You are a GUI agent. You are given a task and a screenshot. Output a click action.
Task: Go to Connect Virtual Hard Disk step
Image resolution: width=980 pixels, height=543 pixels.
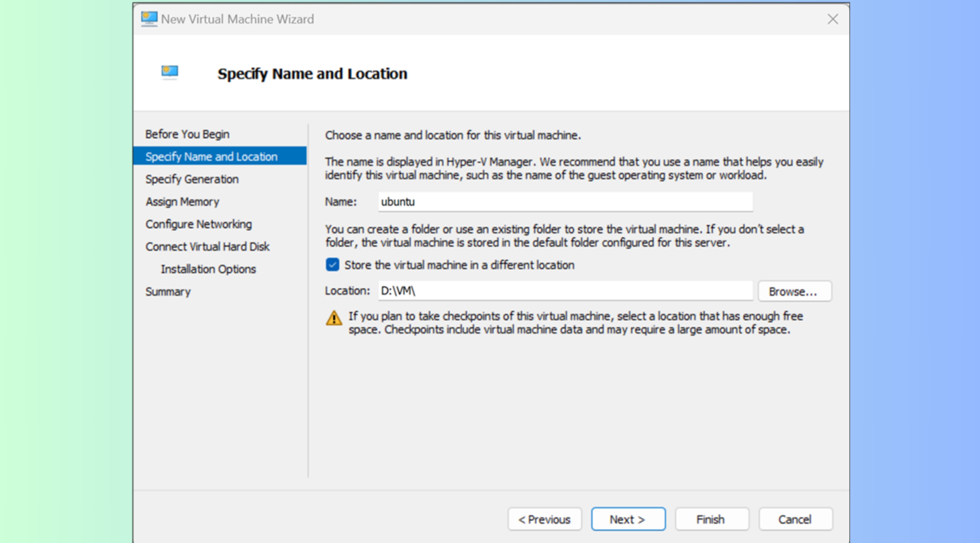(207, 246)
